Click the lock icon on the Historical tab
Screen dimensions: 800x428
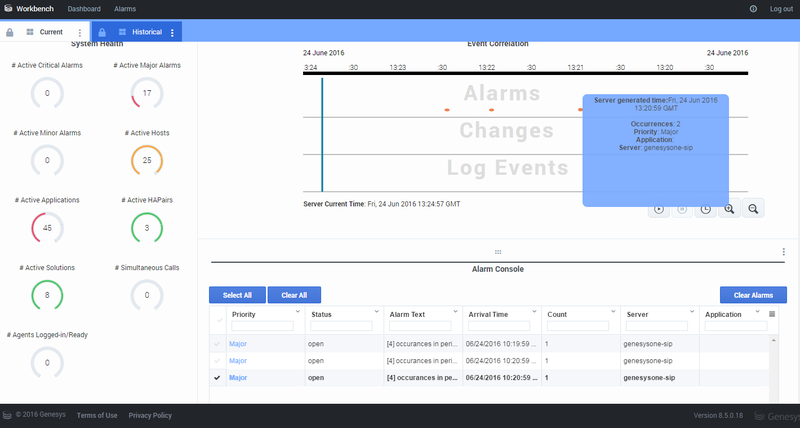(102, 32)
